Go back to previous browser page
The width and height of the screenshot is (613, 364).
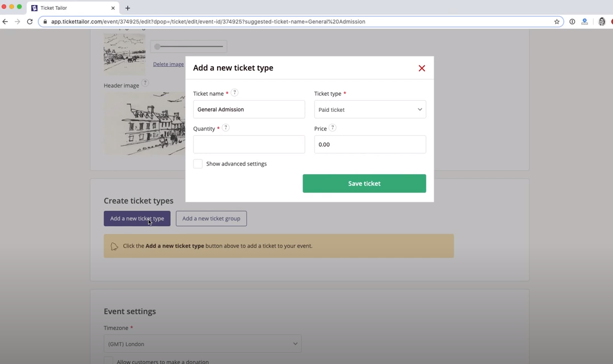[x=5, y=21]
